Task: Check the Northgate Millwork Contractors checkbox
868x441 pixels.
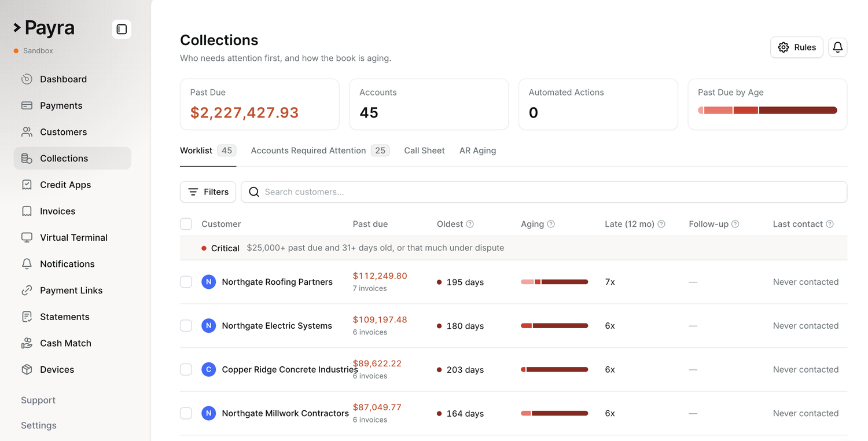Action: coord(186,413)
